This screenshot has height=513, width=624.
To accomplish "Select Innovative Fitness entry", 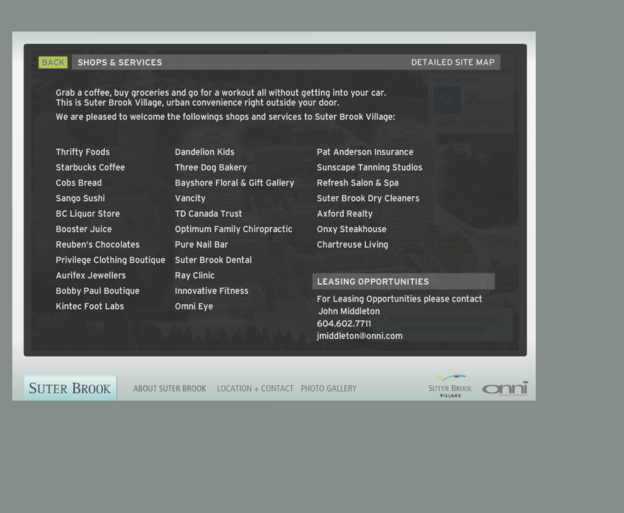I will 211,291.
